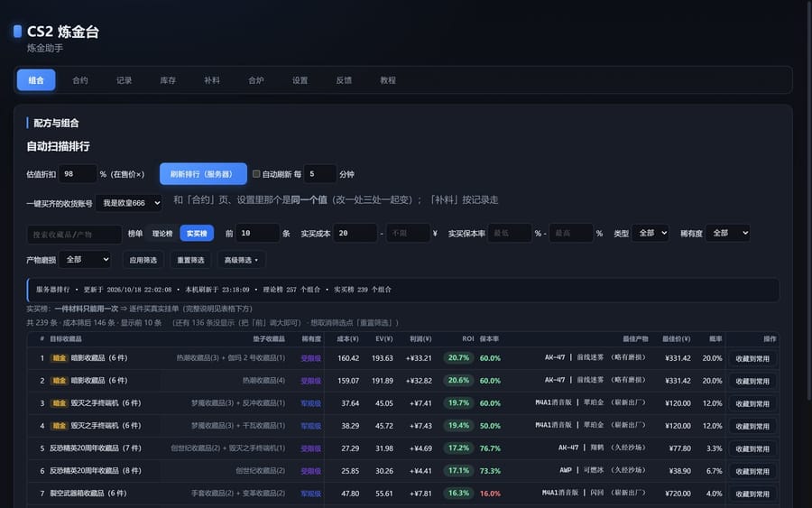This screenshot has width=812, height=508.
Task: Click the 军规级 rarity label in row 3
Action: tap(310, 403)
